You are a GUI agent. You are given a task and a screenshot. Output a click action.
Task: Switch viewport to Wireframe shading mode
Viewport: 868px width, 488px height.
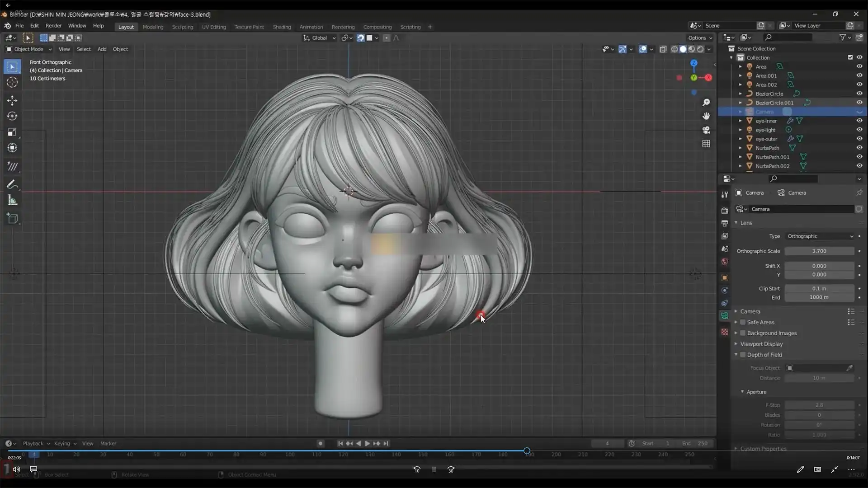(675, 49)
